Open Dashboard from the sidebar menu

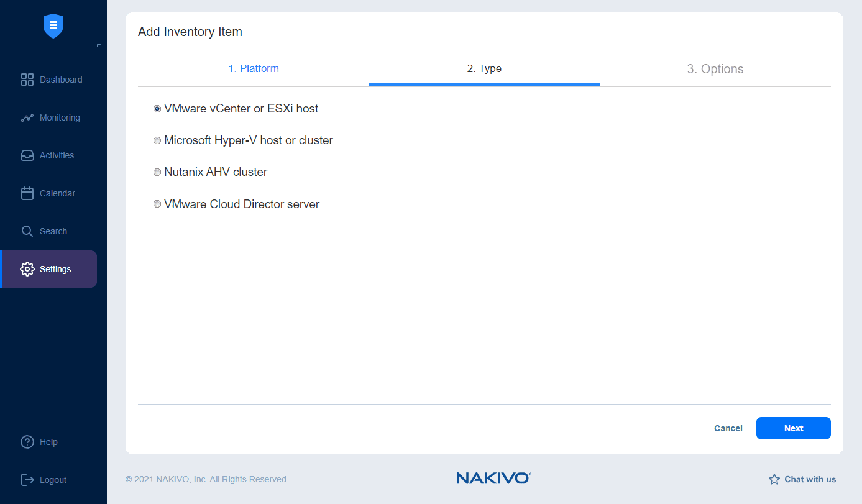coord(61,80)
